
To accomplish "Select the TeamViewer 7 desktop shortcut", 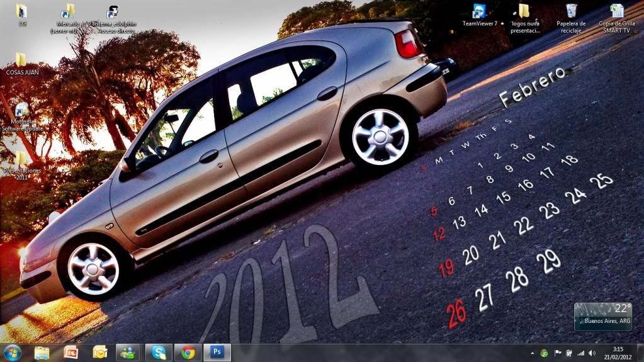I will (480, 12).
